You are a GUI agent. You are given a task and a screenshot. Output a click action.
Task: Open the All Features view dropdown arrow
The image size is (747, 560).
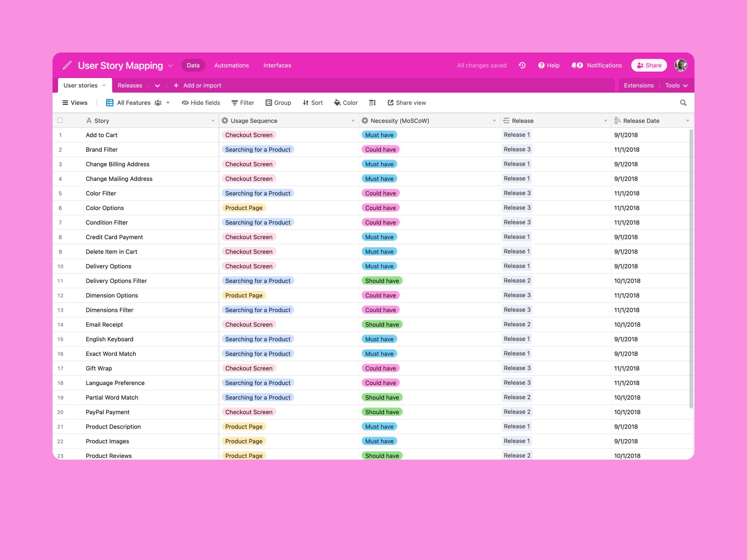click(168, 103)
